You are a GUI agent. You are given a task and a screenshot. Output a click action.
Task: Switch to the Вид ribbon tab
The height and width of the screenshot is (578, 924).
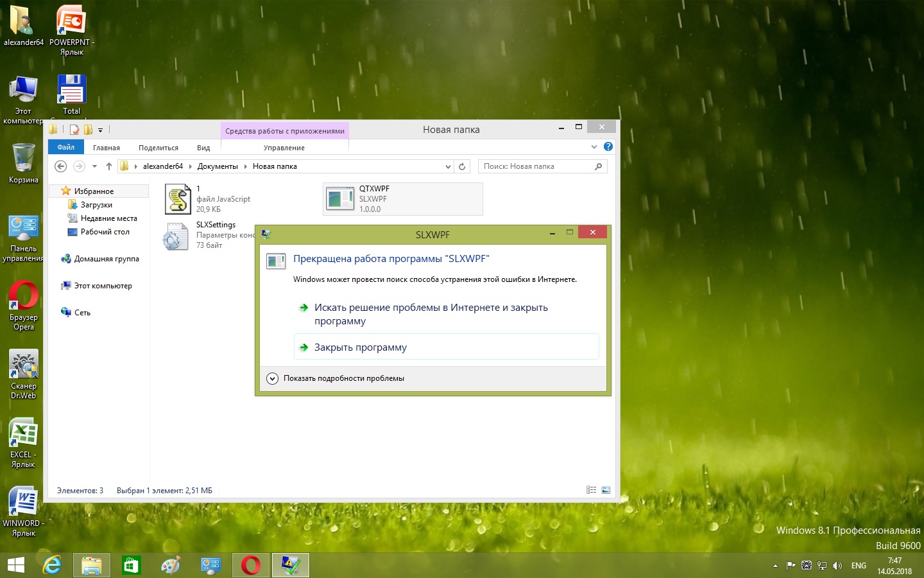coord(203,147)
